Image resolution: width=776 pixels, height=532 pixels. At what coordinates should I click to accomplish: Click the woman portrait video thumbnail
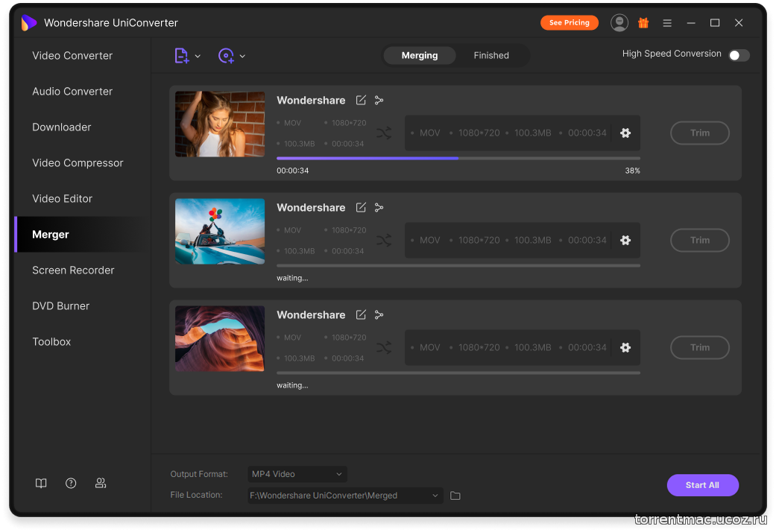click(220, 124)
